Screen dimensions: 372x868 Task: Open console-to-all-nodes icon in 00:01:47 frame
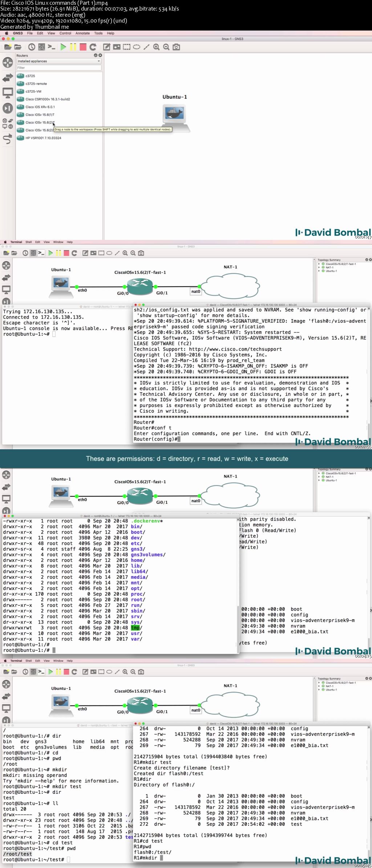[x=52, y=47]
